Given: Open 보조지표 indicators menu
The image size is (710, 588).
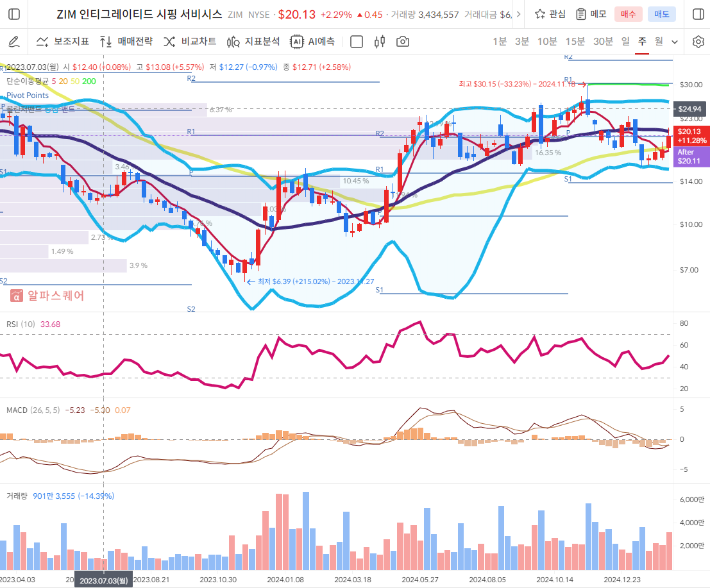Looking at the screenshot, I should 62,42.
